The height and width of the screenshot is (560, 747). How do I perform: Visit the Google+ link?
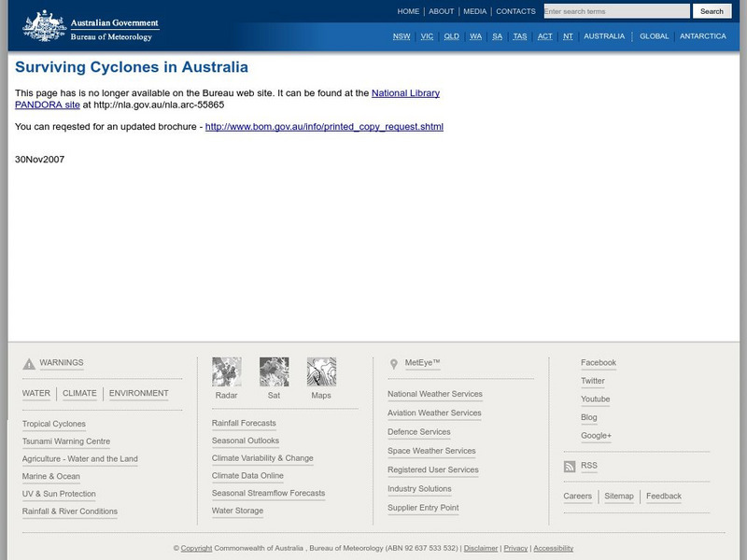click(x=596, y=436)
